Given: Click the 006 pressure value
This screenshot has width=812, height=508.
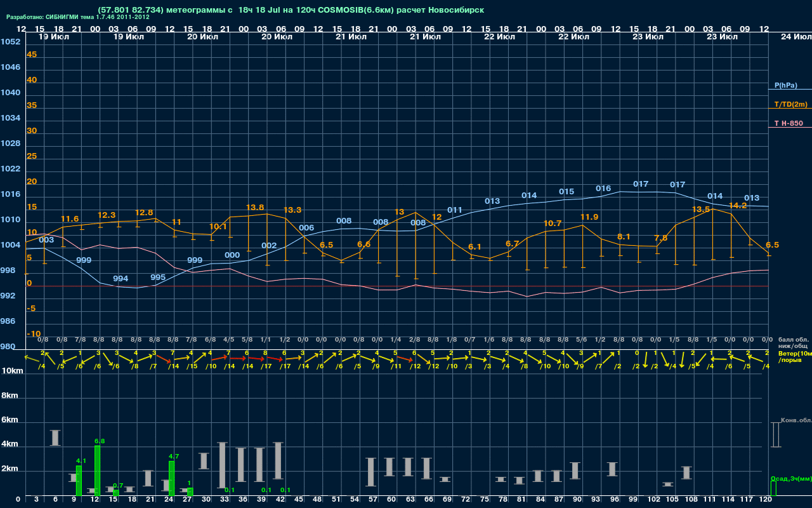Looking at the screenshot, I should click(x=306, y=228).
